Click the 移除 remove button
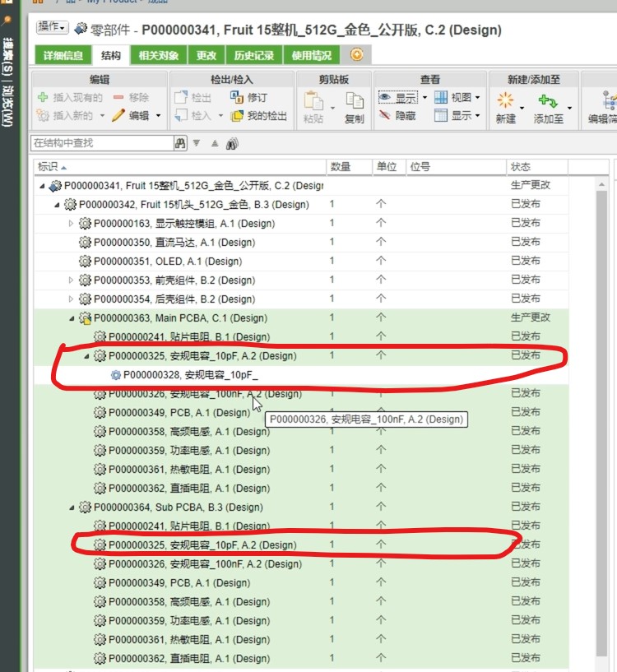The width and height of the screenshot is (617, 672). (131, 98)
